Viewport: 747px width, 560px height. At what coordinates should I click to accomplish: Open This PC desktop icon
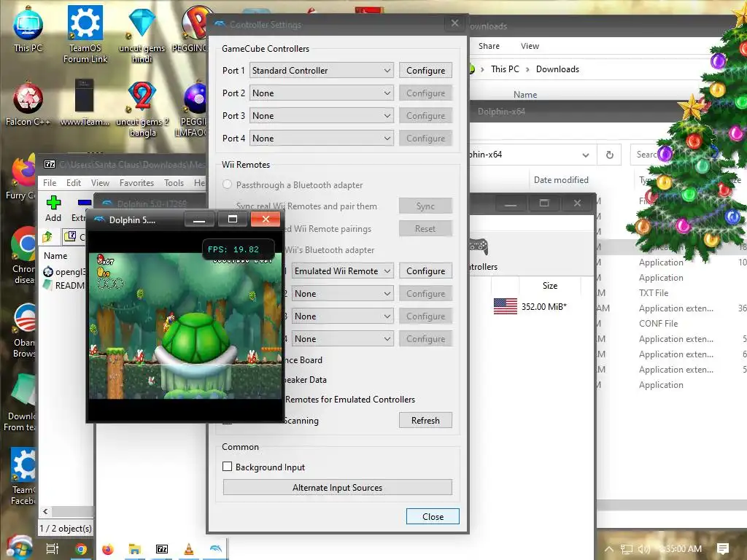pos(28,29)
